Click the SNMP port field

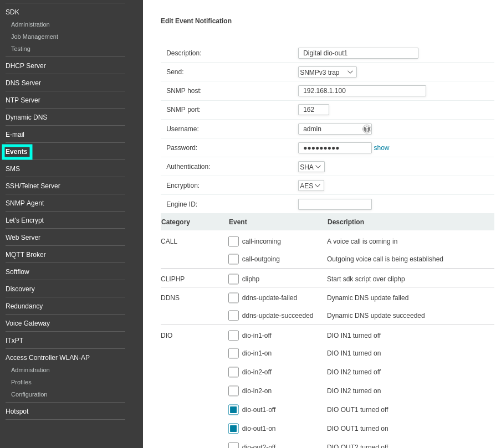(314, 110)
